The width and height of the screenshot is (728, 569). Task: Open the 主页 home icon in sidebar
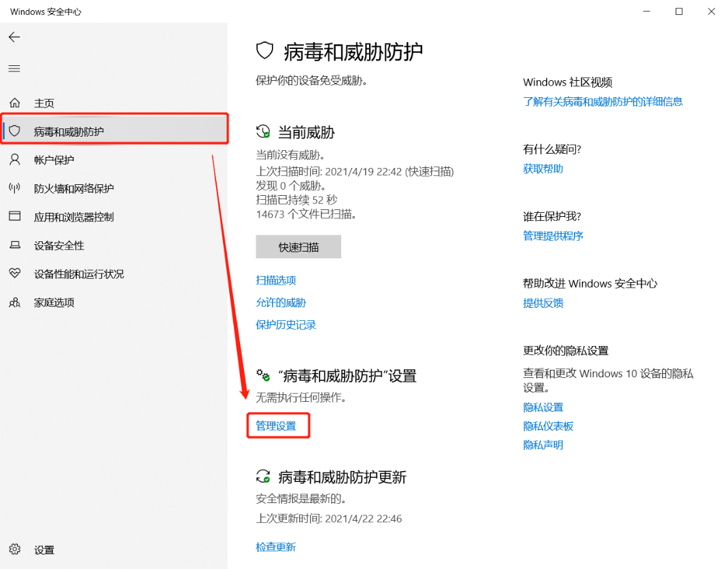point(14,103)
